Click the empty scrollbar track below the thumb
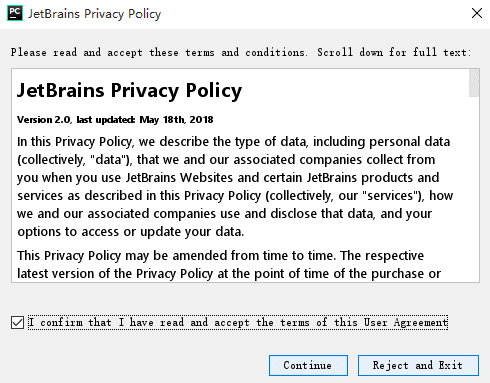This screenshot has width=490, height=383. 474,189
